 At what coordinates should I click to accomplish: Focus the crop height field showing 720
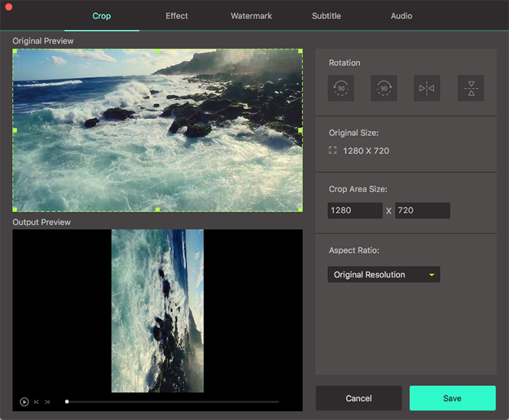pos(422,211)
